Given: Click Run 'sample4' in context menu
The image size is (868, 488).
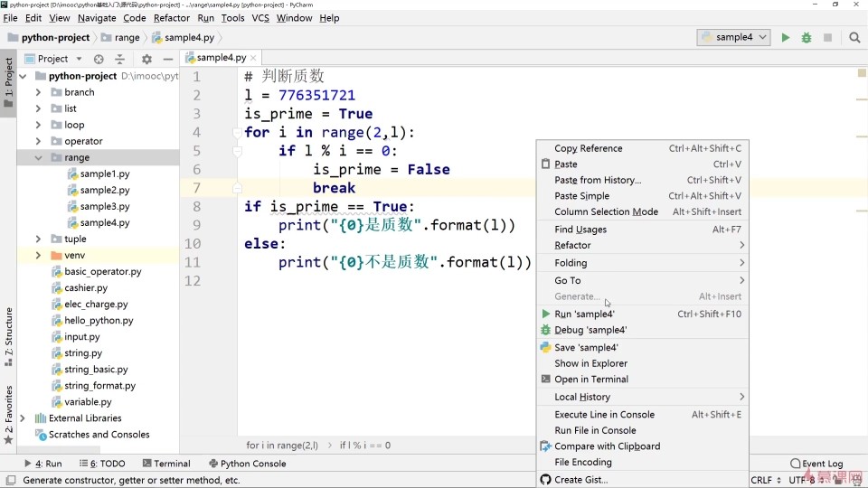Looking at the screenshot, I should pos(643,314).
